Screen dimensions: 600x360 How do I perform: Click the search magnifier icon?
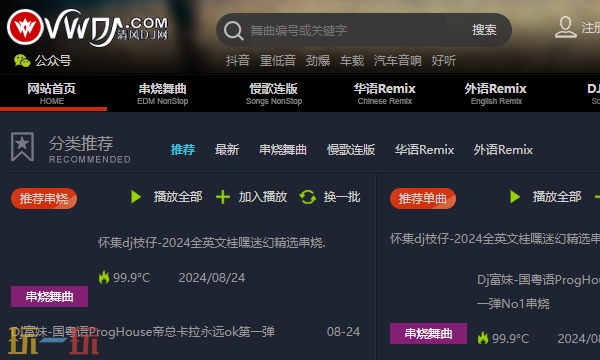pos(233,31)
